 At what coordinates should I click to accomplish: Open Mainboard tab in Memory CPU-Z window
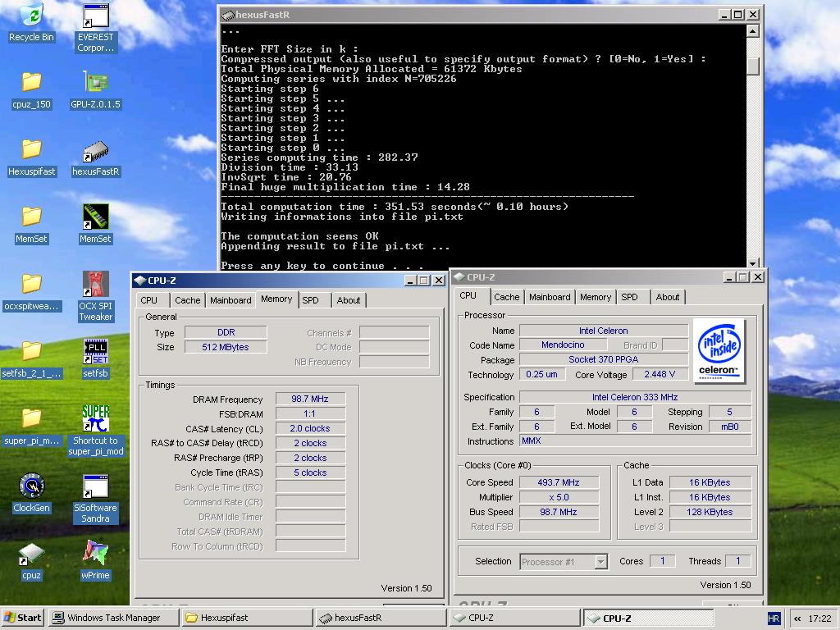(231, 300)
